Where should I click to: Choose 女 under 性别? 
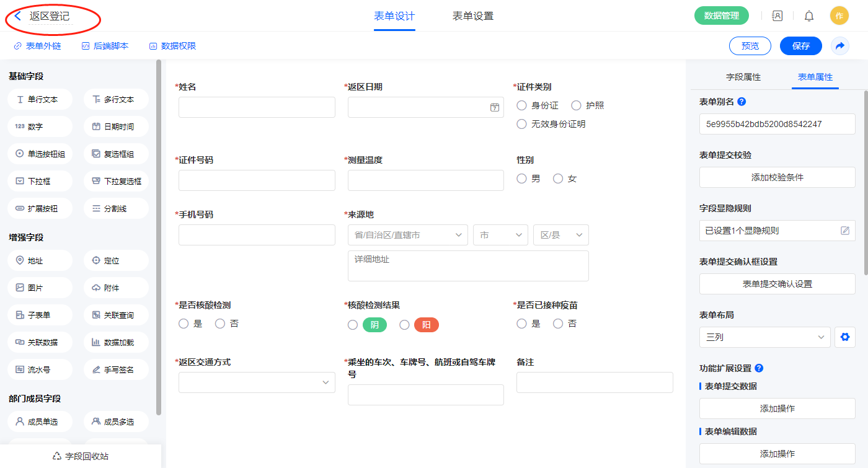(558, 179)
